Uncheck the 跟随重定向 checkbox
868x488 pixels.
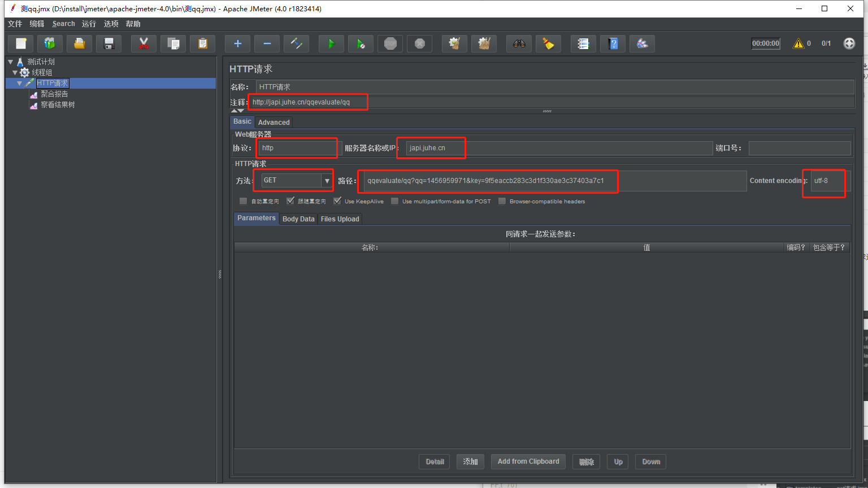point(290,201)
